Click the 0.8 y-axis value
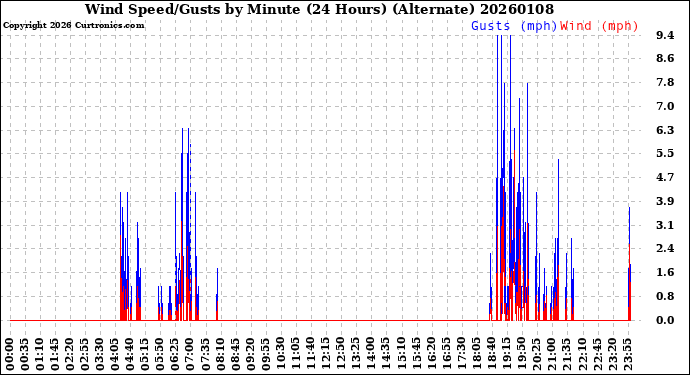 [665, 297]
